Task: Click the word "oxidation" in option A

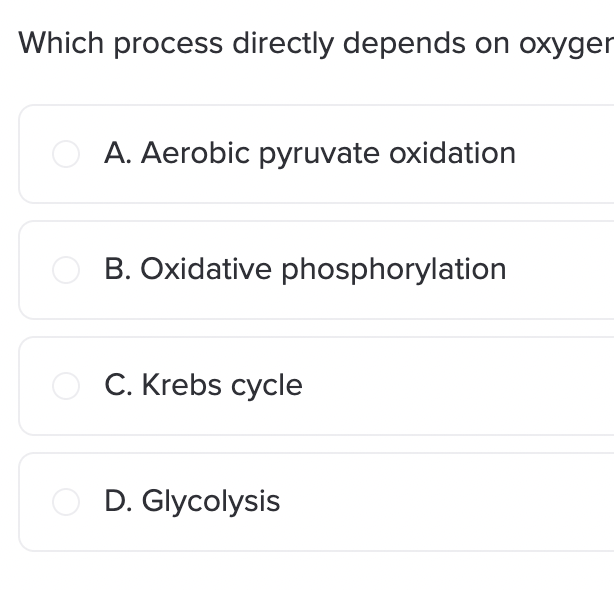Action: tap(452, 153)
